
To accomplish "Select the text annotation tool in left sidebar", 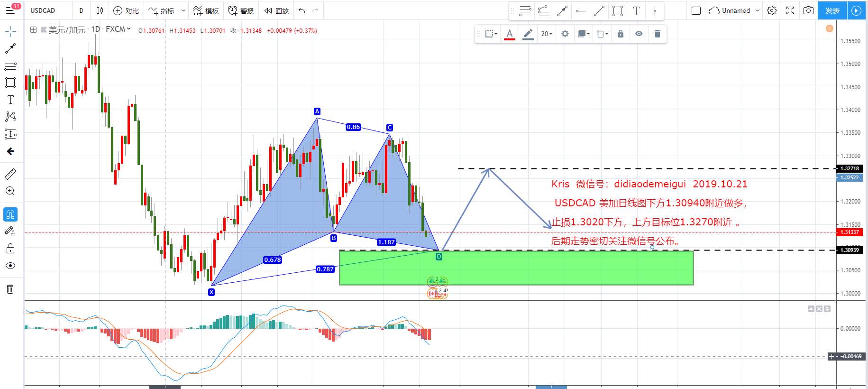I will pyautogui.click(x=10, y=99).
